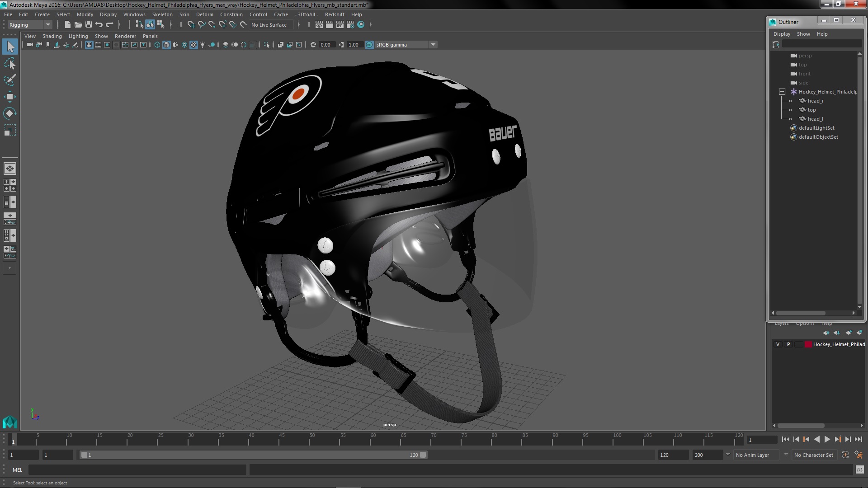Open Render Settings clapper with gear icon

(x=350, y=25)
